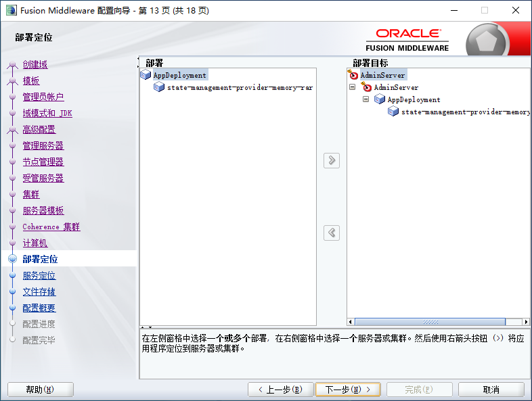Go to 创建域 step
This screenshot has height=401, width=532.
(x=35, y=64)
